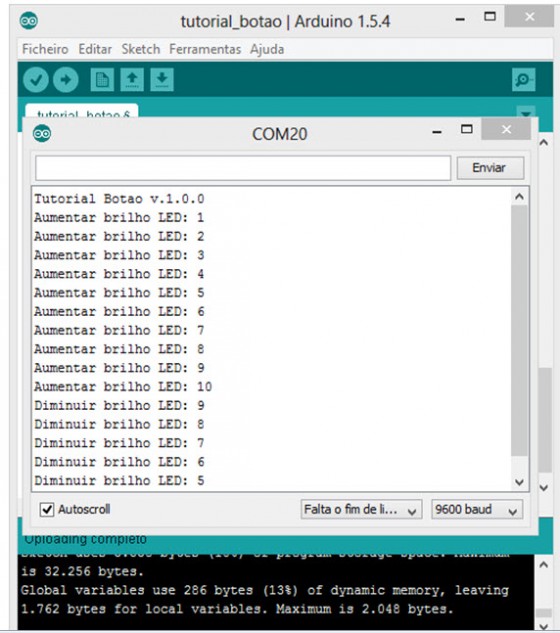The image size is (560, 633).
Task: Click the 'Uploading completo' status text
Action: (85, 539)
